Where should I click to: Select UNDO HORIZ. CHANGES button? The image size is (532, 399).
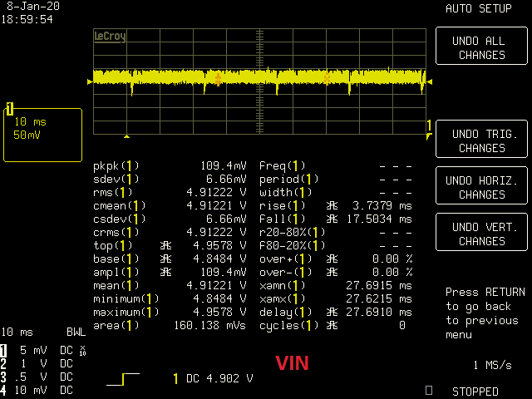pos(481,185)
